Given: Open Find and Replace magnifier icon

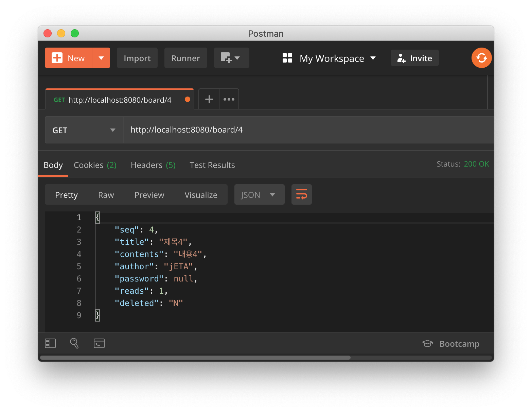Looking at the screenshot, I should coord(74,343).
